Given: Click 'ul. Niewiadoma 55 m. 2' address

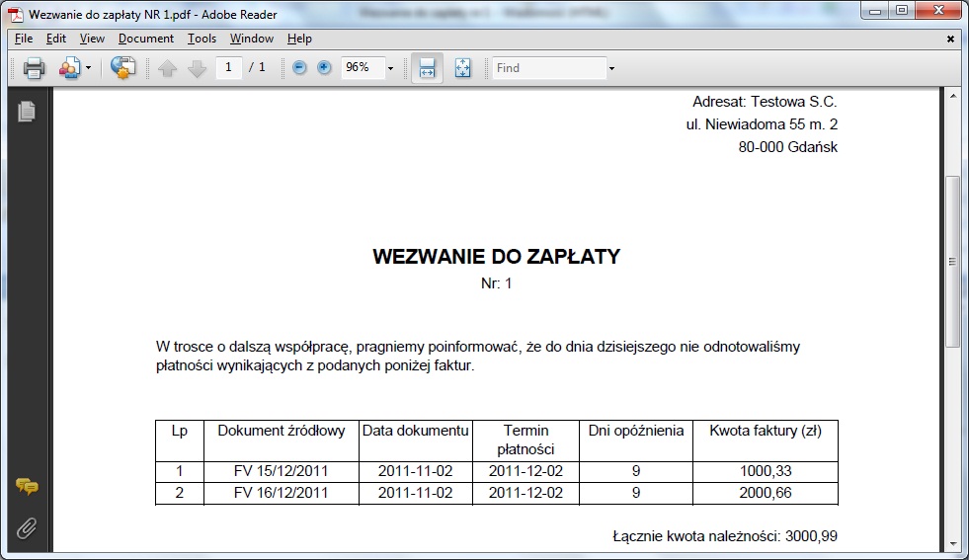Looking at the screenshot, I should pos(762,124).
